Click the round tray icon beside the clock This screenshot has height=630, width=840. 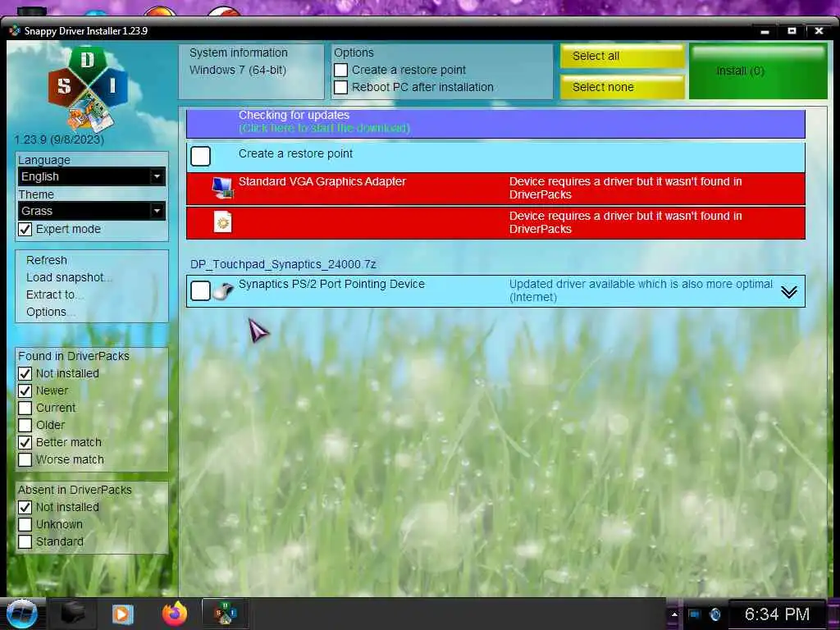coord(714,614)
